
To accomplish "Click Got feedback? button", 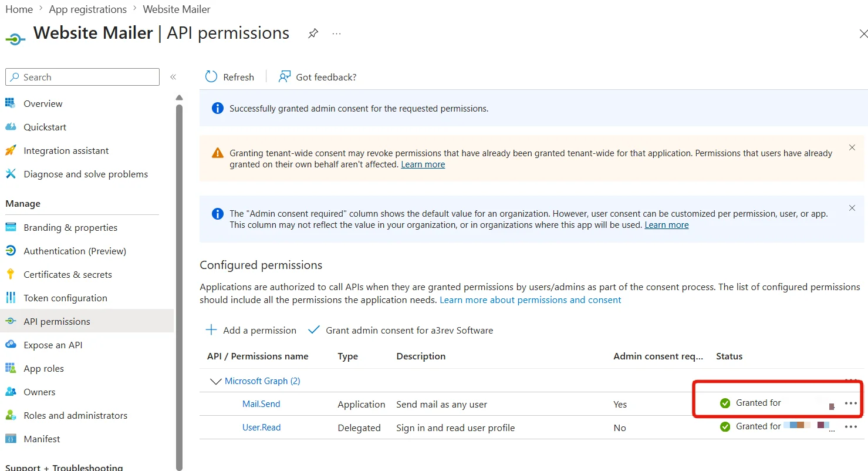I will [318, 77].
